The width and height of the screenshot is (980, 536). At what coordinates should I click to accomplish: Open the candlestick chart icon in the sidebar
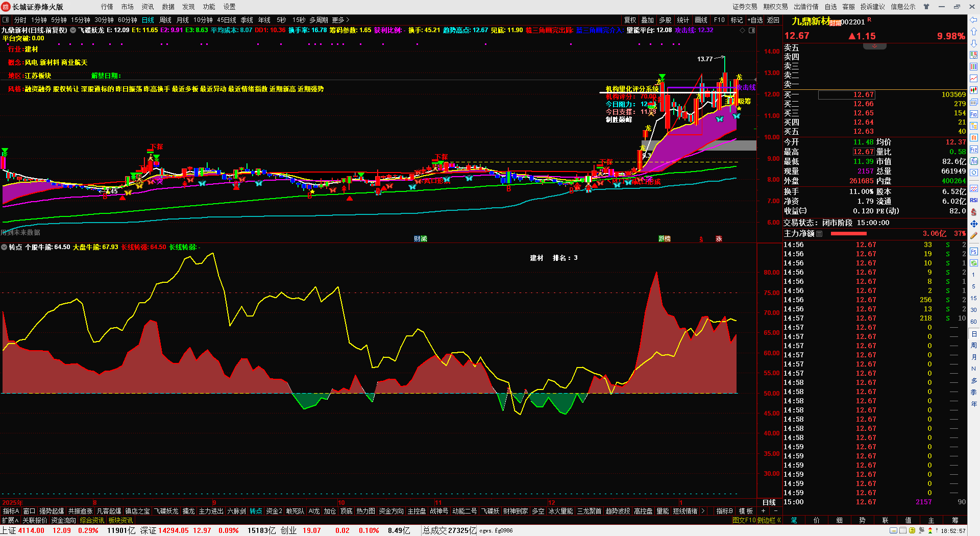[974, 90]
